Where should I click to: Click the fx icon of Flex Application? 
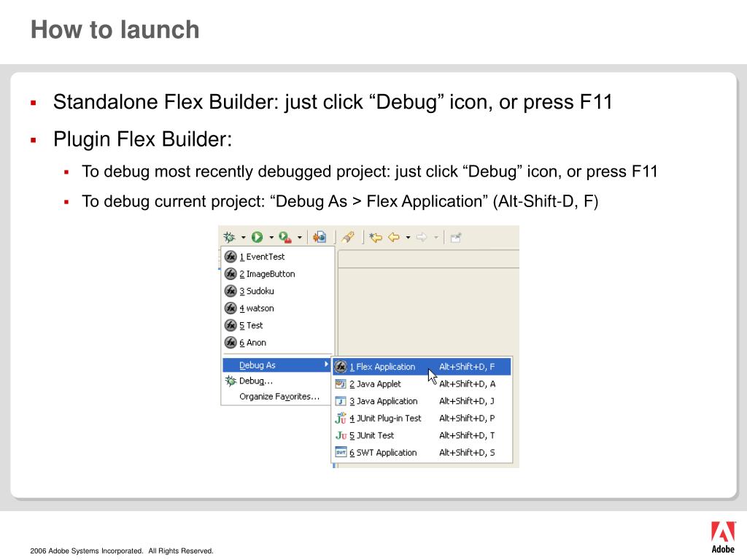(x=341, y=367)
